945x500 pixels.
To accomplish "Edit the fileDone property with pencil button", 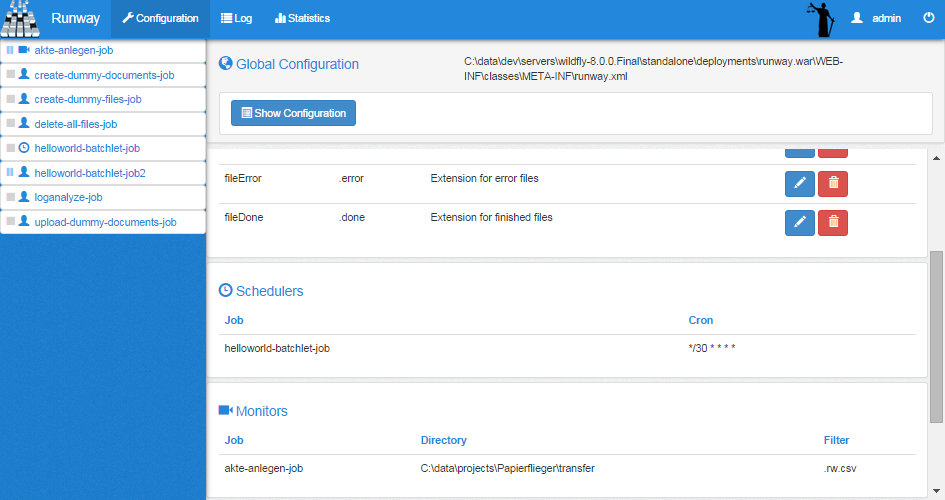I will [800, 223].
